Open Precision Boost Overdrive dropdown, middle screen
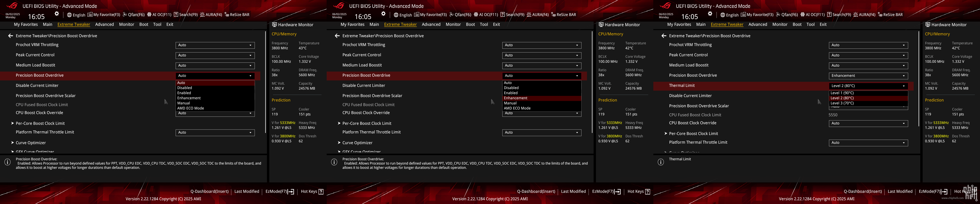 [542, 76]
